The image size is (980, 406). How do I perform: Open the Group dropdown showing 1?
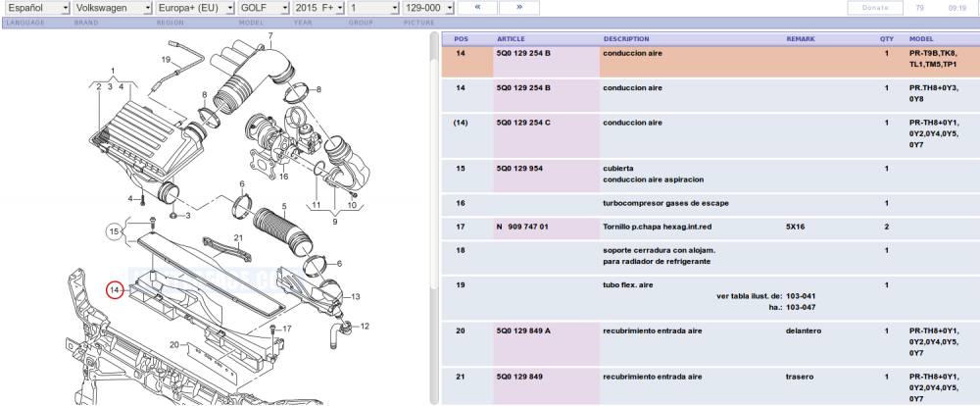[373, 8]
